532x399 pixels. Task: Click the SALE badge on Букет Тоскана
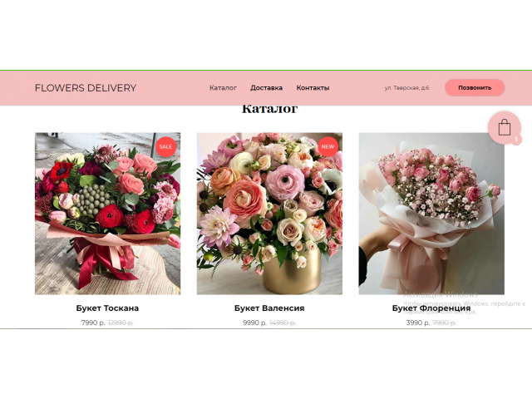tap(166, 146)
